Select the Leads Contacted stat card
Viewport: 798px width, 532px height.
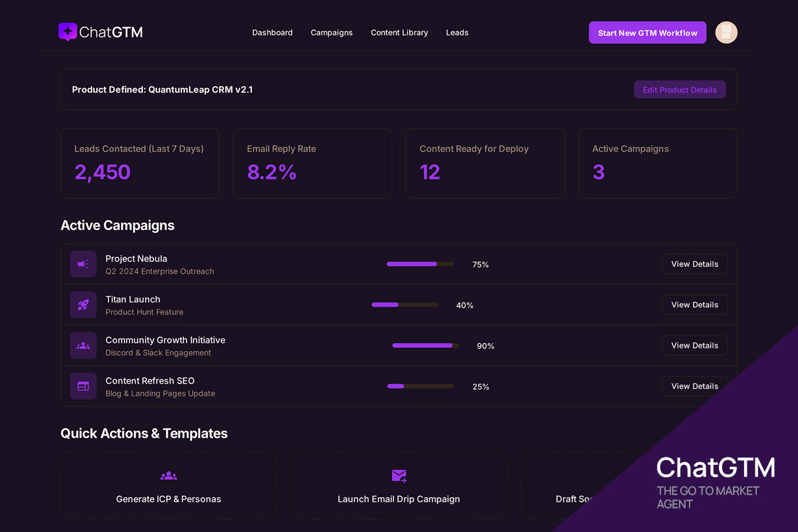(x=140, y=163)
